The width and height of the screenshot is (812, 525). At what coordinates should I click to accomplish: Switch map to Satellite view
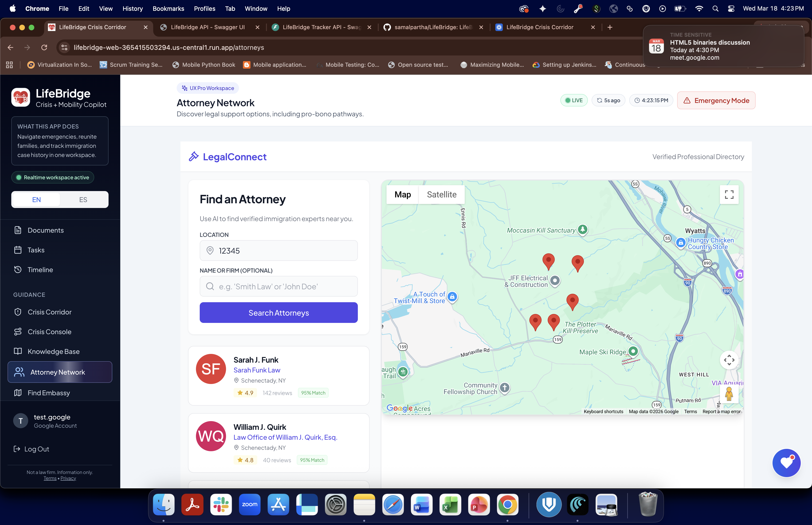[441, 195]
